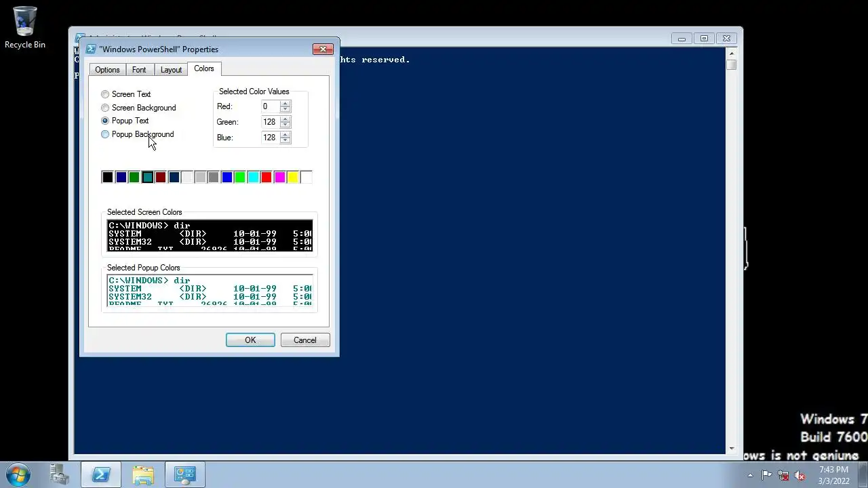Click the PowerShell taskbar icon
868x488 pixels.
point(101,474)
